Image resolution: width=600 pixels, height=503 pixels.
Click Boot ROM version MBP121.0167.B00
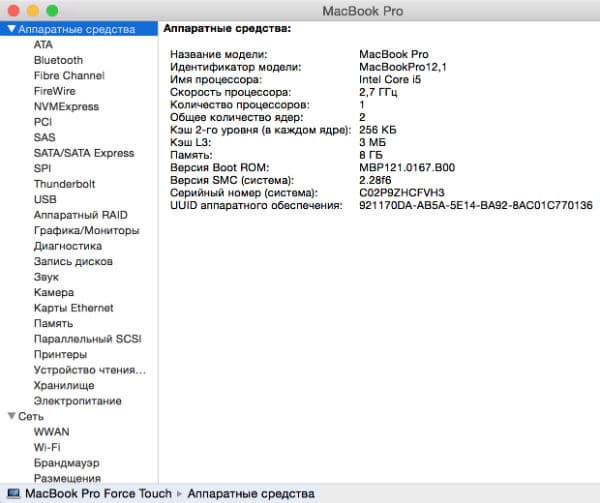pyautogui.click(x=407, y=167)
